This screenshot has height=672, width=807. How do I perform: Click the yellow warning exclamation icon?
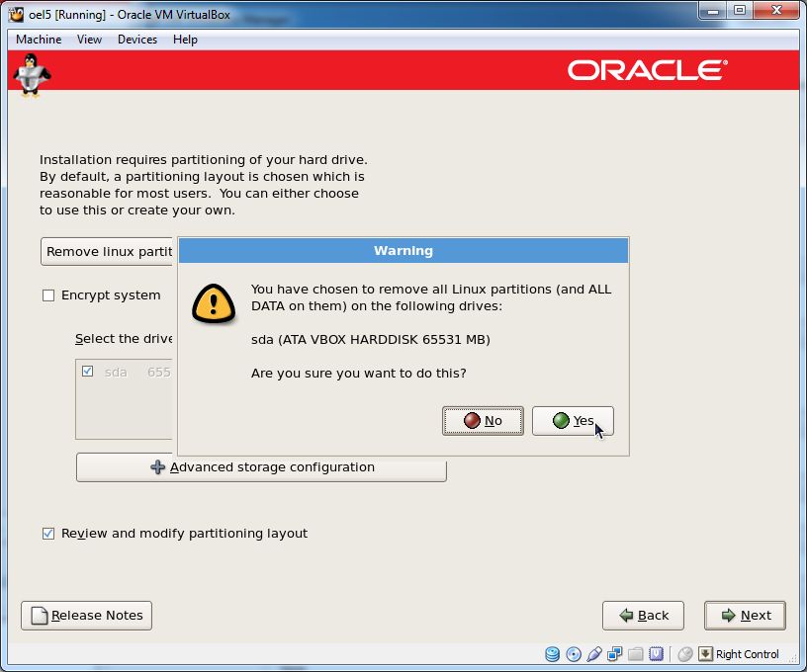coord(214,303)
